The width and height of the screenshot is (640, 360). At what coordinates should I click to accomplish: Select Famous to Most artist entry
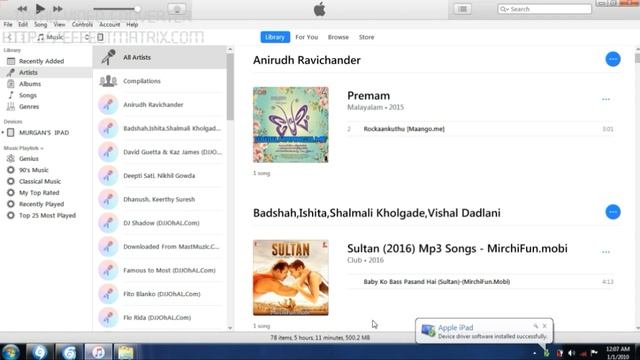click(x=160, y=270)
